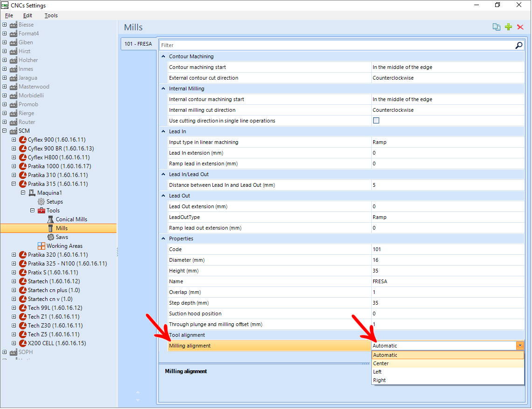Collapse the Lead In section

pos(163,131)
